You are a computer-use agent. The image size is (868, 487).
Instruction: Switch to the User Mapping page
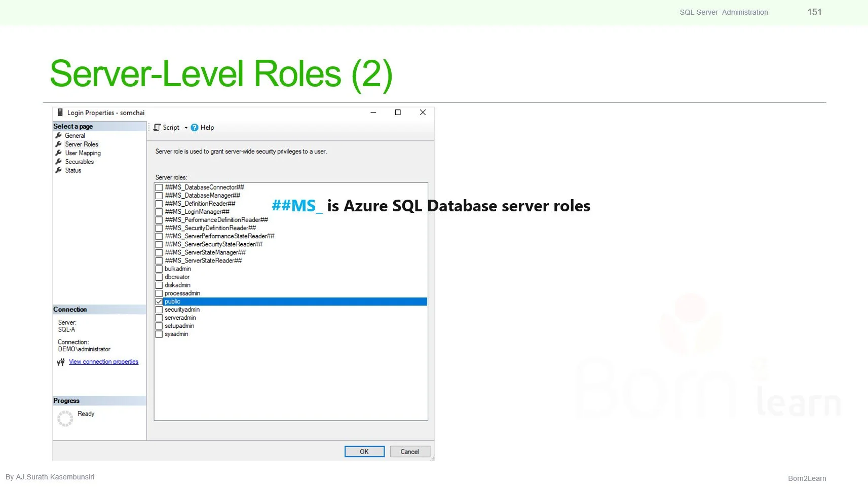[x=83, y=153]
